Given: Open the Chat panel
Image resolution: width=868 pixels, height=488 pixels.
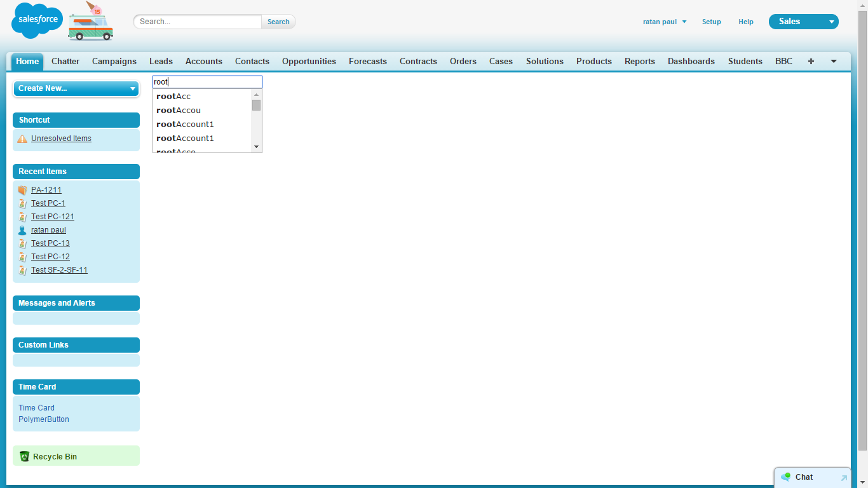Looking at the screenshot, I should 812,477.
